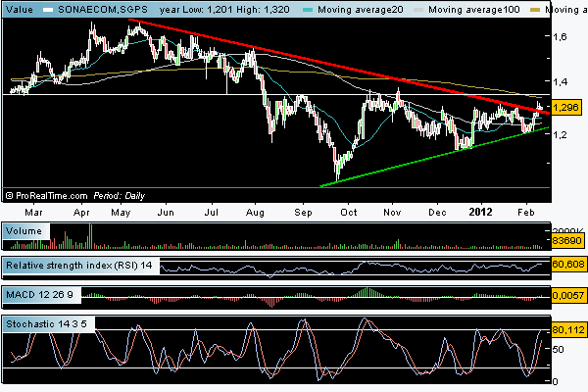Click the gray Moving average100 legend swatch
Viewport: 588px width, 392px height.
tap(418, 10)
